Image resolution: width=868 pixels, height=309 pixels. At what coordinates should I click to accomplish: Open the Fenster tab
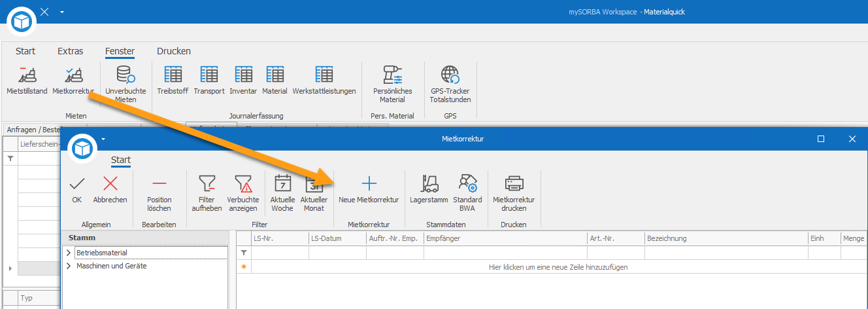[120, 51]
